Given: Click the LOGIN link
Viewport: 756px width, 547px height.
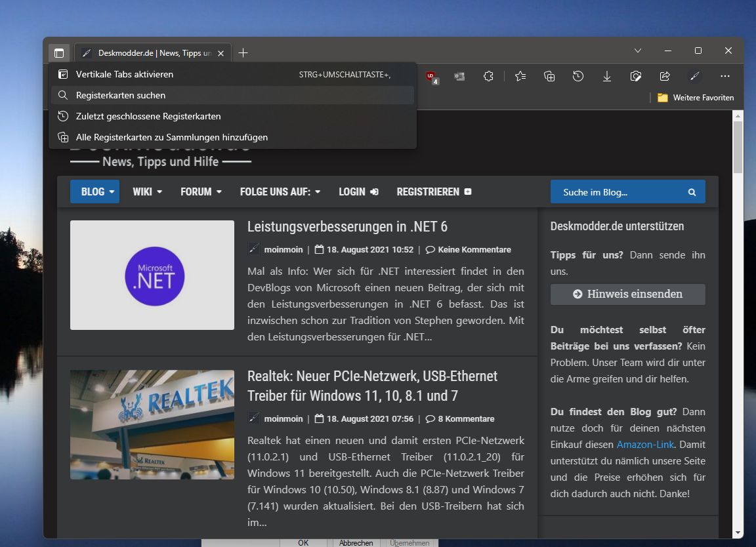Looking at the screenshot, I should pos(358,192).
